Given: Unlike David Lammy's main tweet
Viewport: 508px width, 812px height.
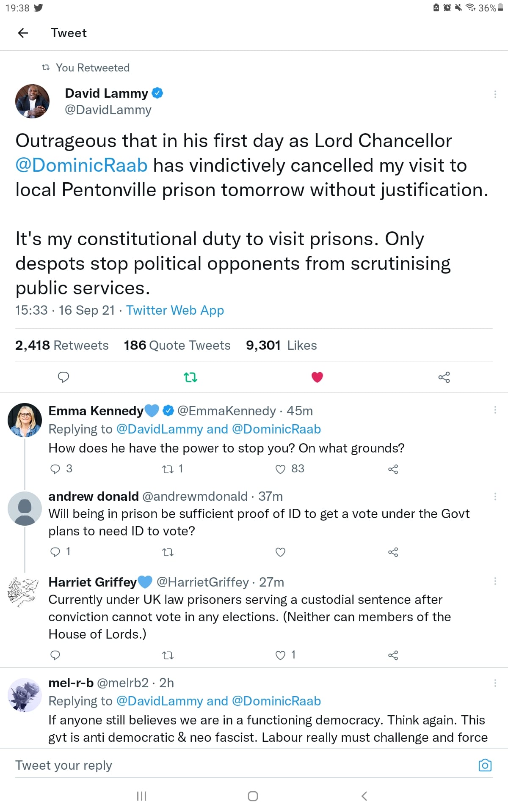Looking at the screenshot, I should (317, 377).
